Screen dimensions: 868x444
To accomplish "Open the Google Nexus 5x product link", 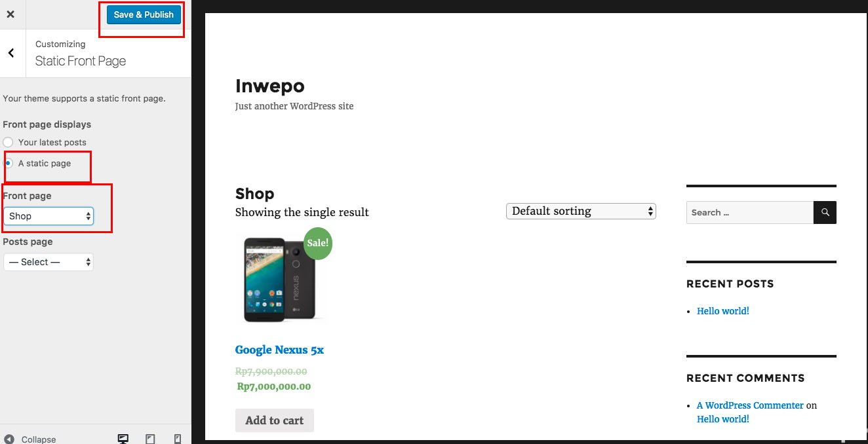I will pyautogui.click(x=279, y=350).
